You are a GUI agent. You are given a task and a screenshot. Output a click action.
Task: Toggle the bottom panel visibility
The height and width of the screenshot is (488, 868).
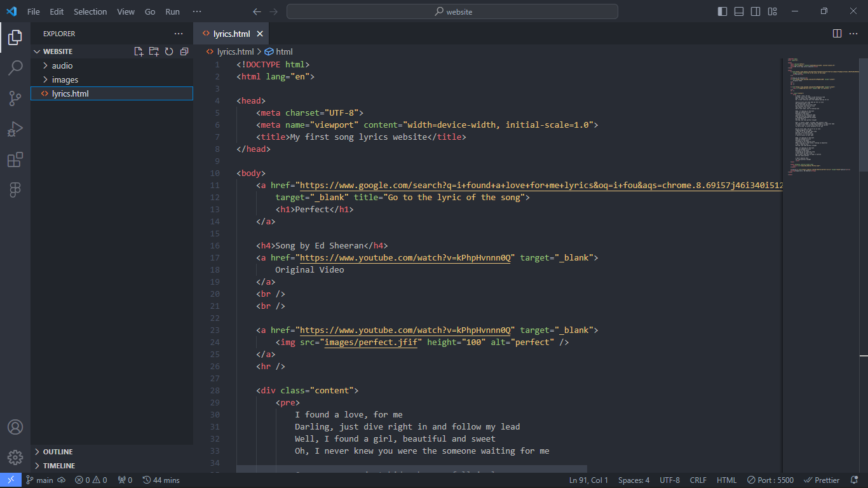pos(739,11)
